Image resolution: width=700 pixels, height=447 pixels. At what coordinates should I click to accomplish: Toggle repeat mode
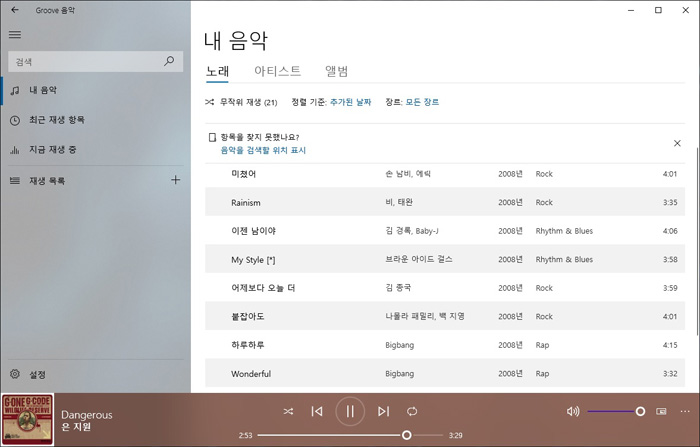[412, 411]
